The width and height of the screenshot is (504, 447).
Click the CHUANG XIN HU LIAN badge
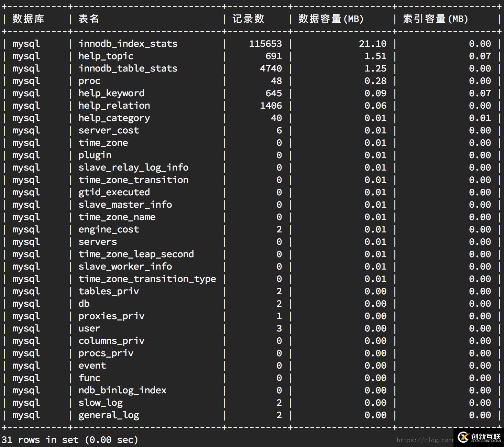[x=484, y=442]
